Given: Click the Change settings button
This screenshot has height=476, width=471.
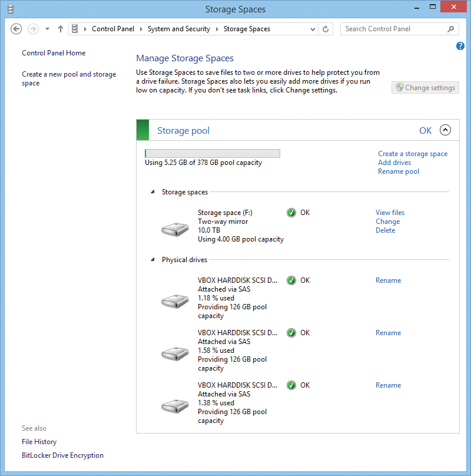Looking at the screenshot, I should pyautogui.click(x=425, y=88).
